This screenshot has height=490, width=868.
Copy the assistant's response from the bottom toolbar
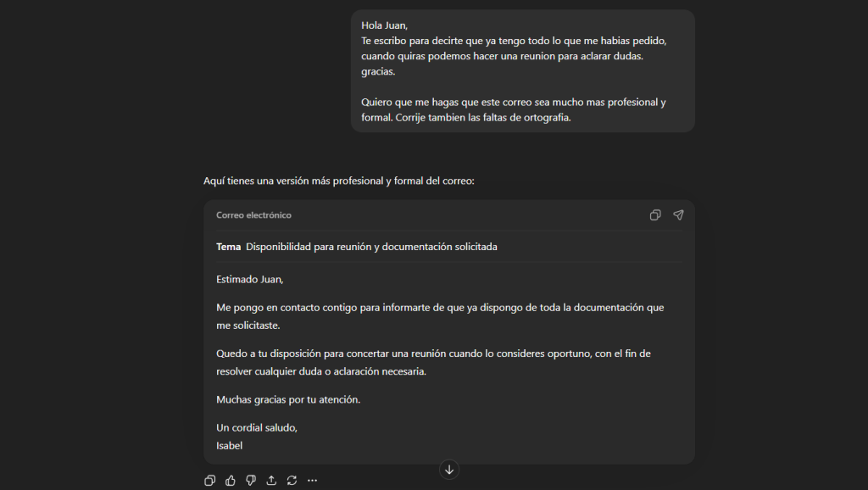click(x=209, y=480)
